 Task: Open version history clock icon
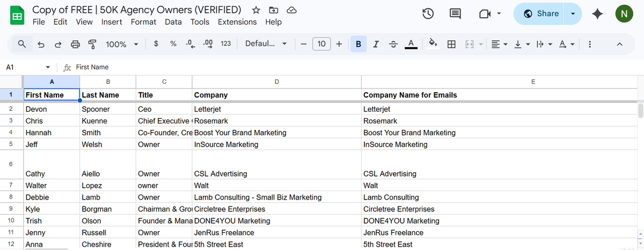[428, 14]
